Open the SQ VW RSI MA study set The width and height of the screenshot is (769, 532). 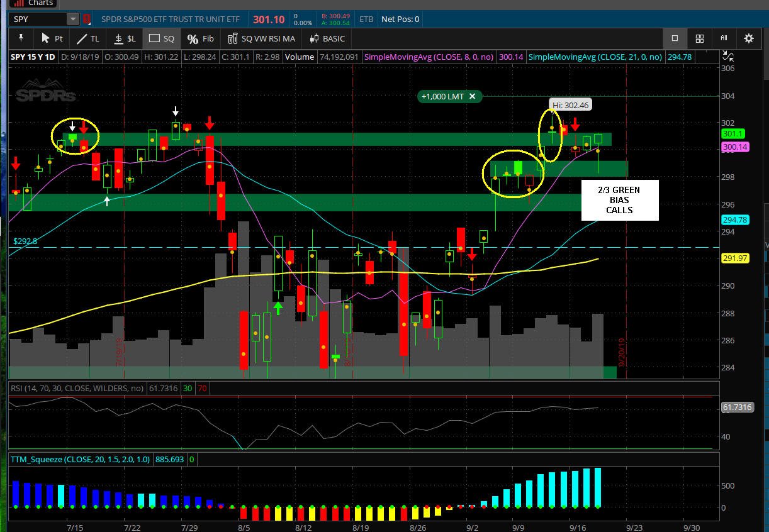(x=261, y=38)
